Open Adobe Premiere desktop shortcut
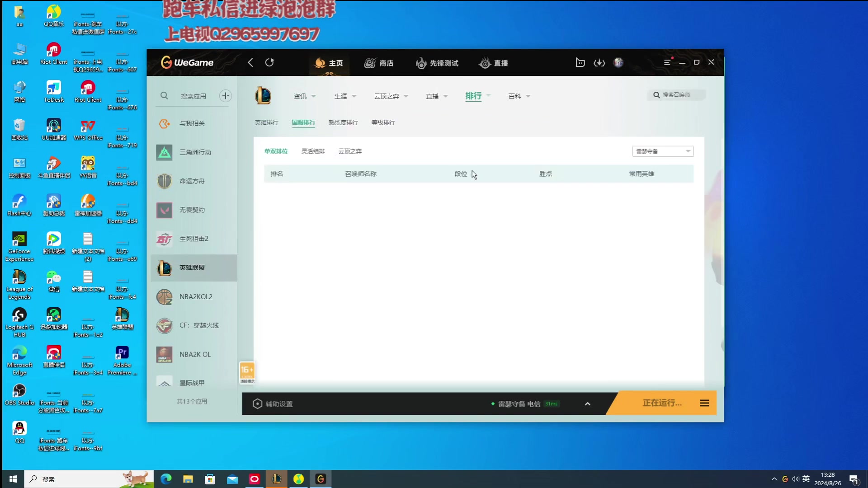This screenshot has width=868, height=488. pos(122,361)
